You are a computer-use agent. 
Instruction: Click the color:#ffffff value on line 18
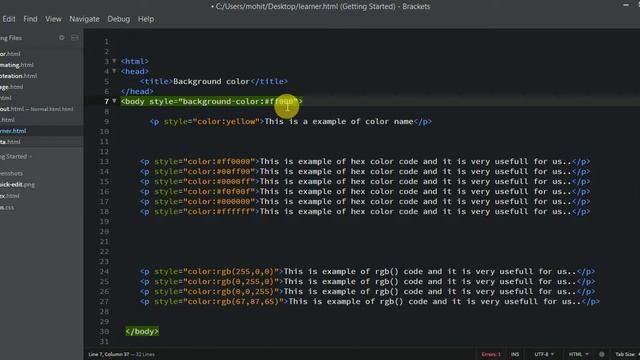[219, 211]
